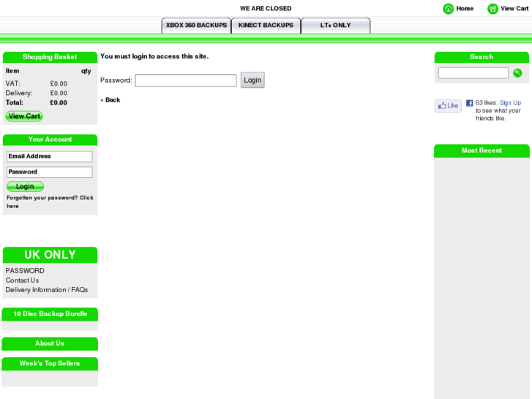Image resolution: width=532 pixels, height=399 pixels.
Task: Click the Total £0.00 value
Action: tap(59, 102)
